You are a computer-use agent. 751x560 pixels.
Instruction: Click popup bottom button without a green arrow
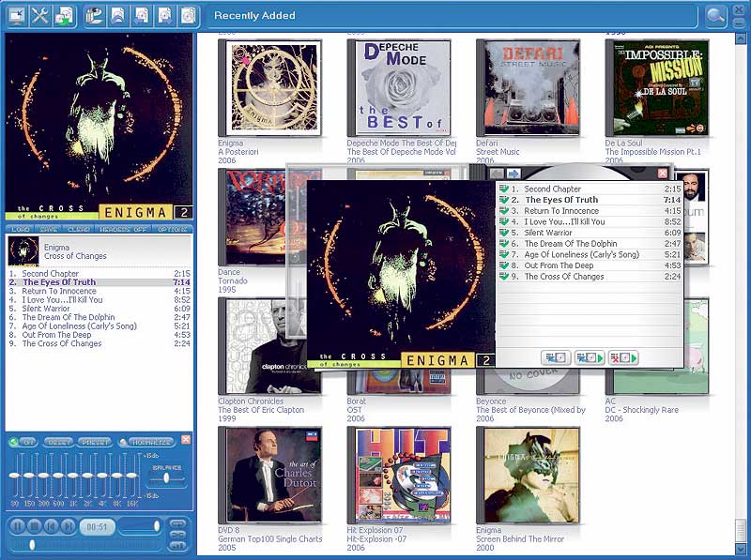556,357
